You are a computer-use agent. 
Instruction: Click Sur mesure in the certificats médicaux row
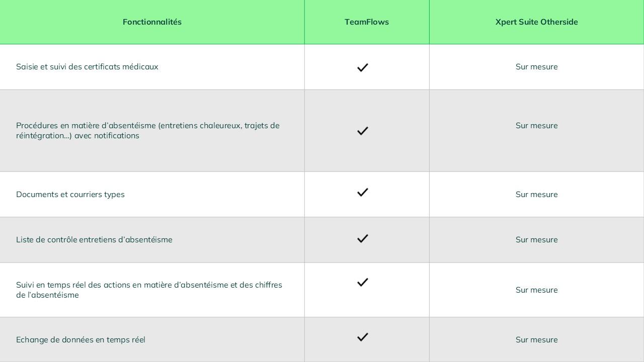click(x=536, y=67)
